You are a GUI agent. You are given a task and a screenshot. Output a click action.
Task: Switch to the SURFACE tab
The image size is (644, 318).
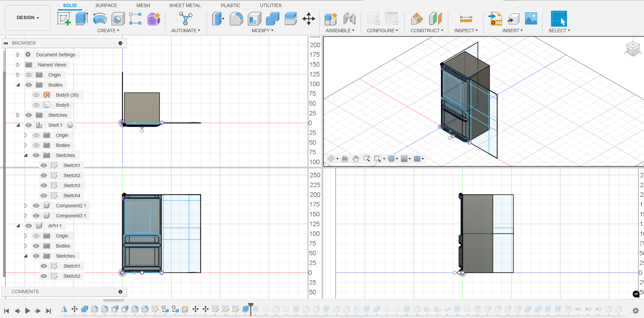tap(106, 5)
